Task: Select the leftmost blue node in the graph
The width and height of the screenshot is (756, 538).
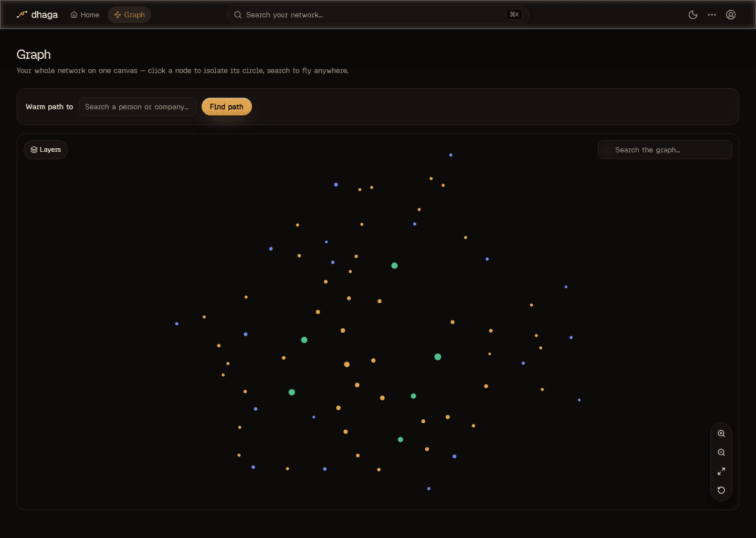Action: [x=177, y=324]
